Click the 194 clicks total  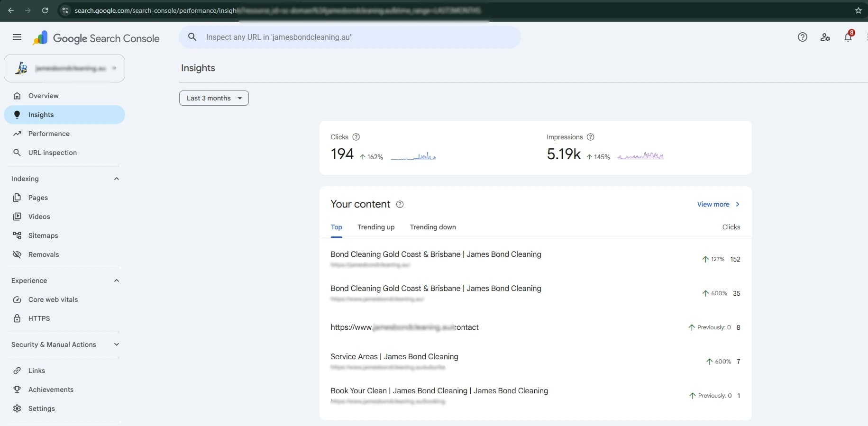[x=342, y=154]
